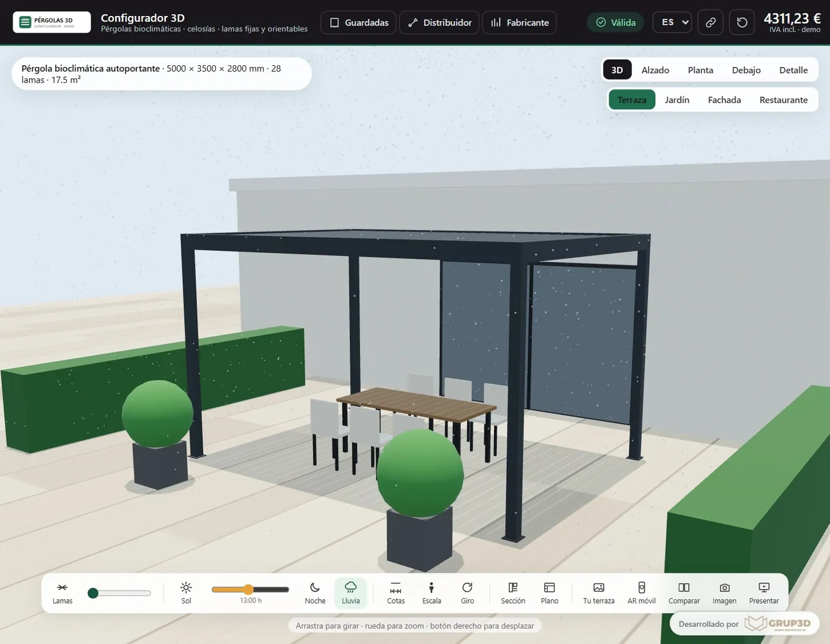Viewport: 830px width, 644px height.
Task: Toggle the Lluvia rain effect
Action: pyautogui.click(x=350, y=592)
